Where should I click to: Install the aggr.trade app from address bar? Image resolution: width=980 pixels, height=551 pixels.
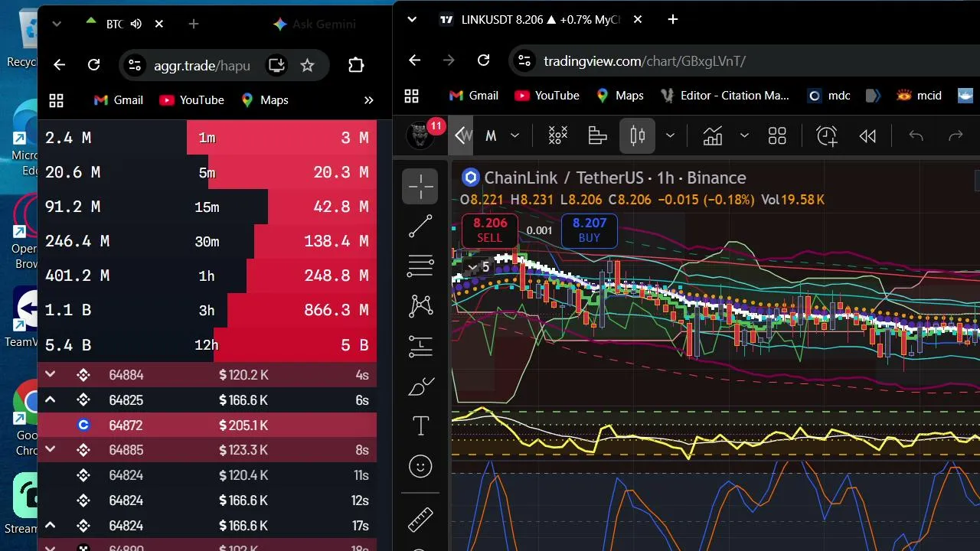pos(276,65)
